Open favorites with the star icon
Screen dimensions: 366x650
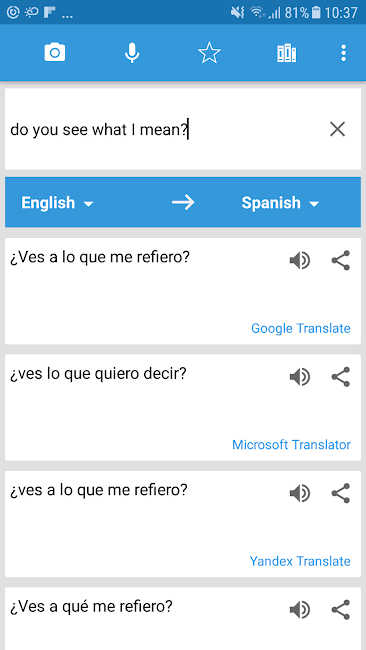point(209,53)
